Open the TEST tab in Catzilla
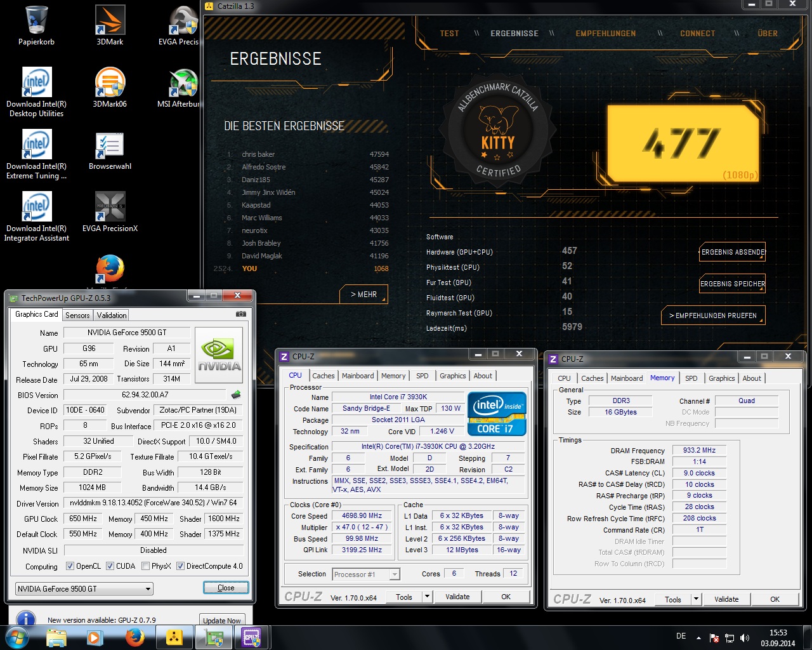812x650 pixels. click(x=449, y=34)
